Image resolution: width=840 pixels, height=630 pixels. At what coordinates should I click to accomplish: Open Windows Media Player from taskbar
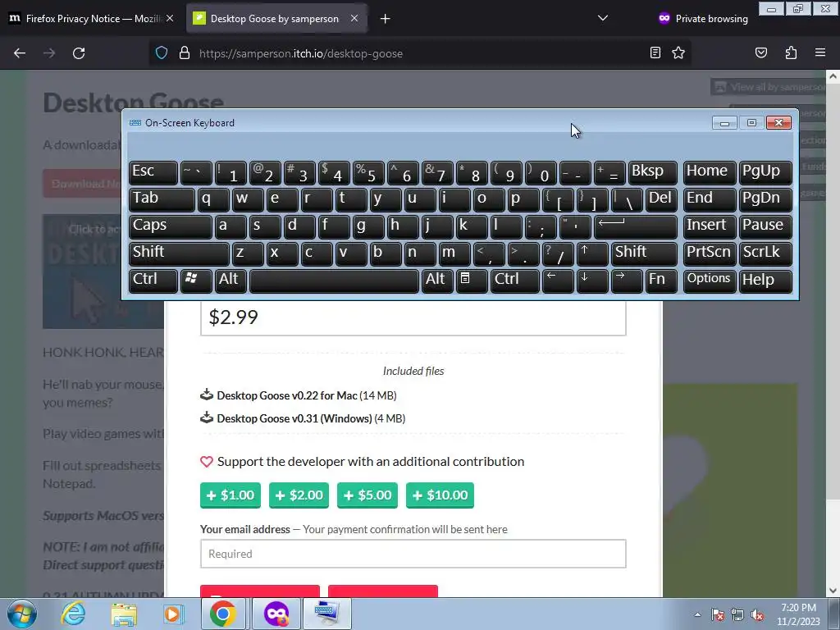(x=173, y=614)
